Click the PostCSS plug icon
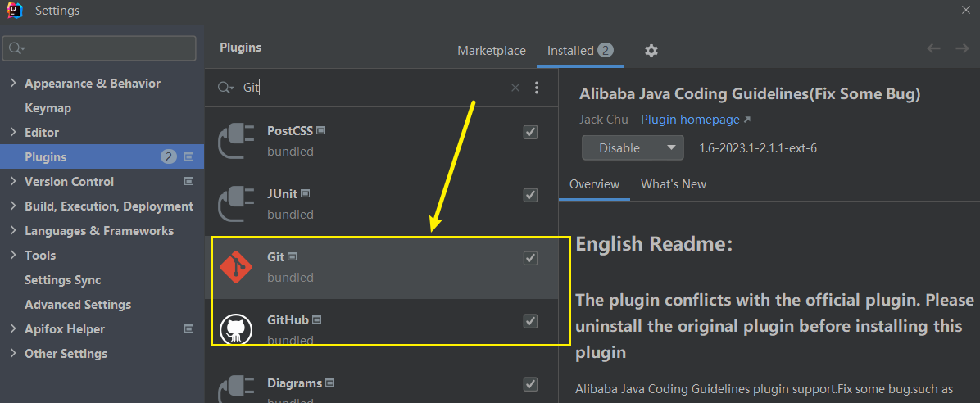 pyautogui.click(x=236, y=141)
